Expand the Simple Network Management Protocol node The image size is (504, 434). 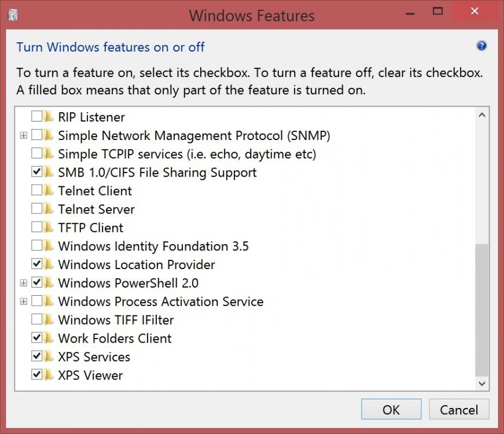tap(24, 135)
